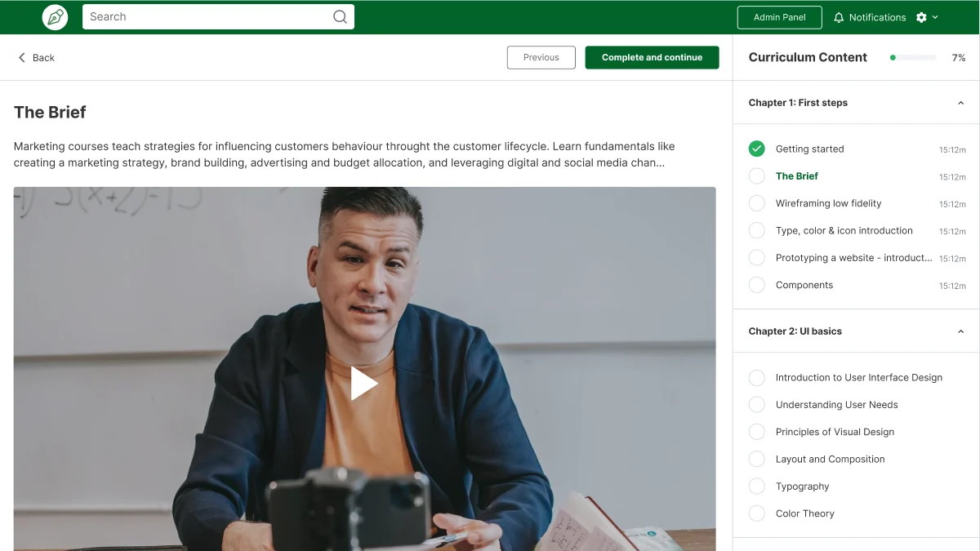Collapse Chapter 1: First steps section

(x=960, y=103)
